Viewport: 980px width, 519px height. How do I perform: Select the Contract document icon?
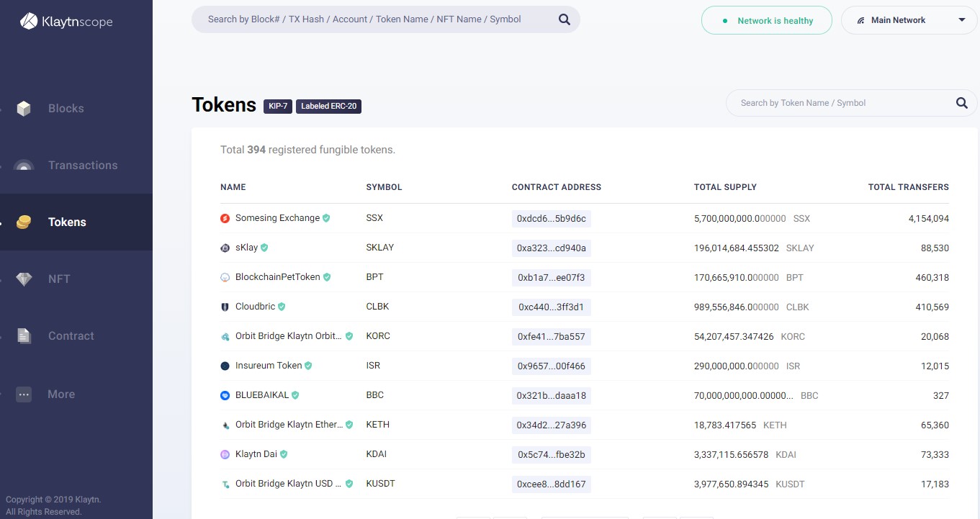pos(24,336)
